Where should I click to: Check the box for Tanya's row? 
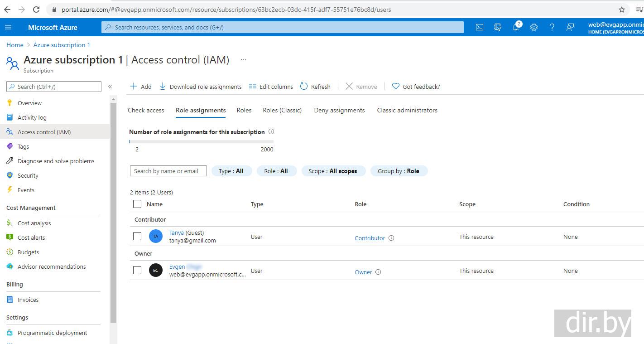pos(137,236)
